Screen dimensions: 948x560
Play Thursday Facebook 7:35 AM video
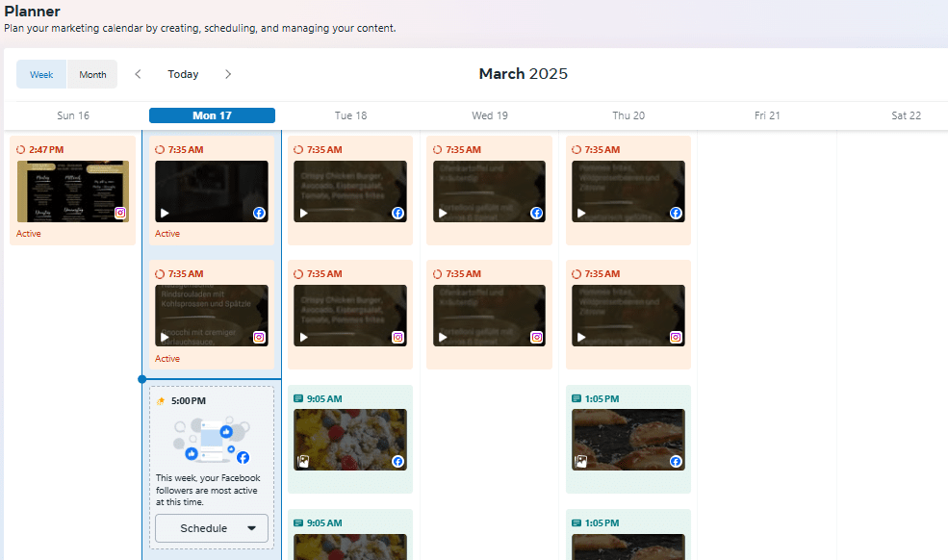[x=581, y=213]
